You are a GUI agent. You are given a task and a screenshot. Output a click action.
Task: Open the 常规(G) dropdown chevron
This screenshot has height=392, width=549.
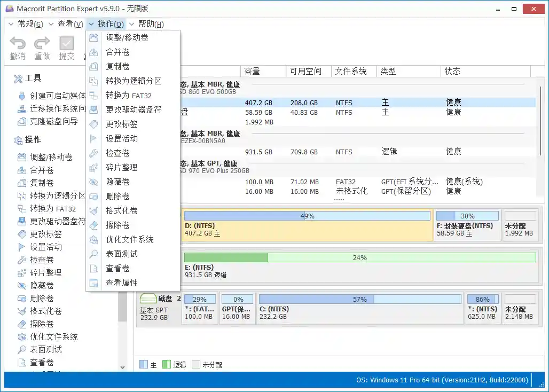click(x=11, y=23)
